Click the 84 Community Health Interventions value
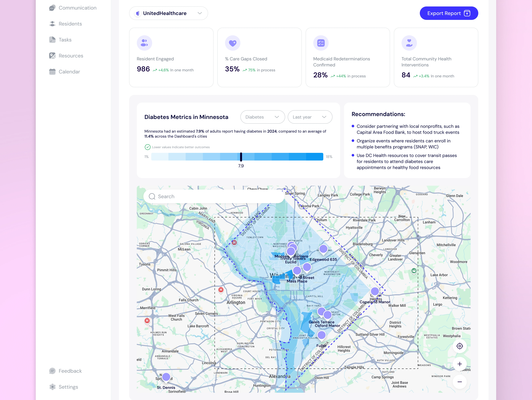 [x=406, y=75]
